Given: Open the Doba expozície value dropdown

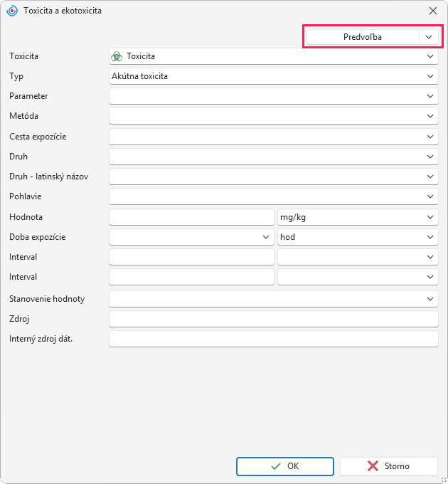Looking at the screenshot, I should [191, 237].
